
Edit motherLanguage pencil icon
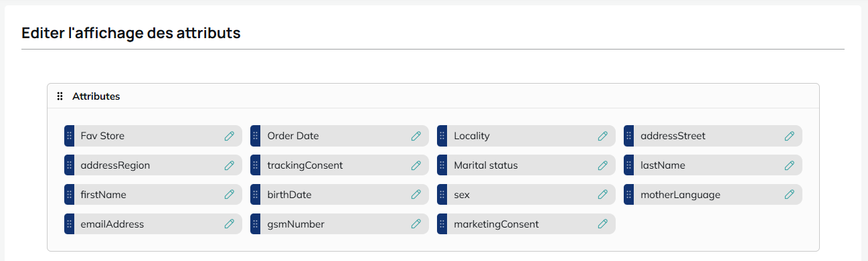[x=790, y=195]
